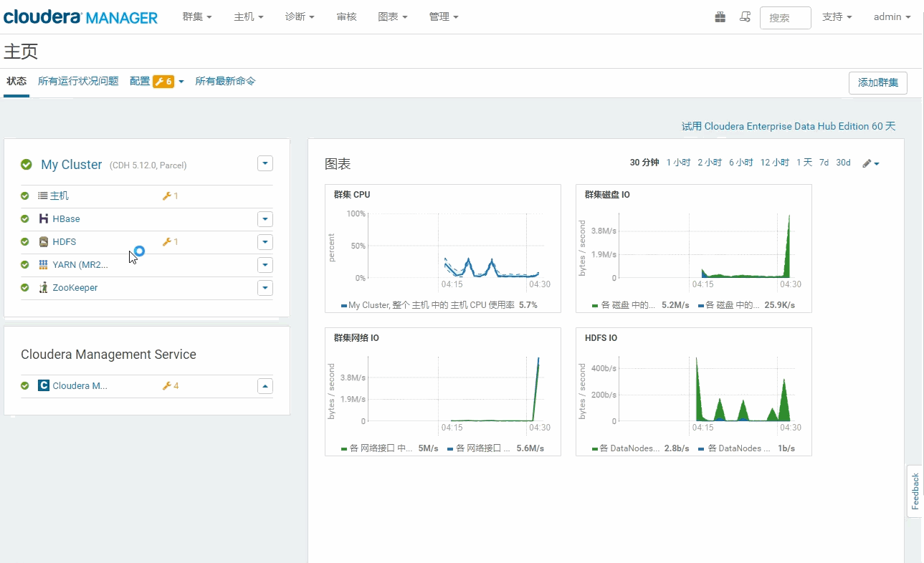Click into the 搜索 search field

pos(786,18)
